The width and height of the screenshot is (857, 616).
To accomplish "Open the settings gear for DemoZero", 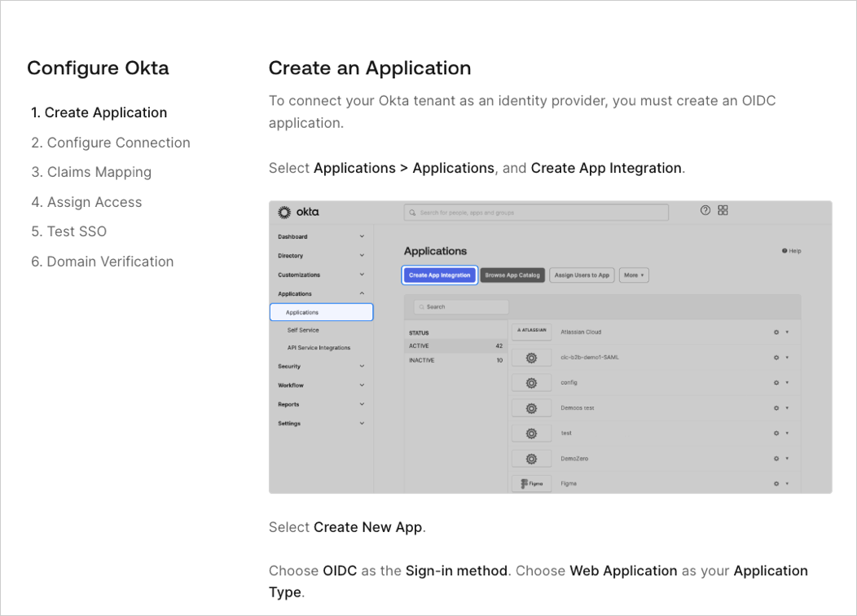I will [775, 458].
